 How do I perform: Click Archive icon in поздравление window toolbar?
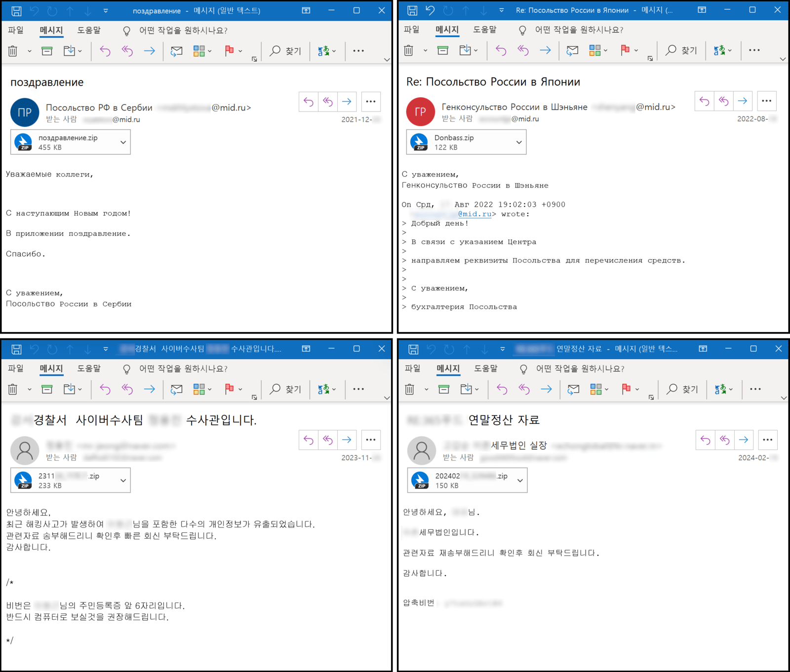(x=47, y=50)
